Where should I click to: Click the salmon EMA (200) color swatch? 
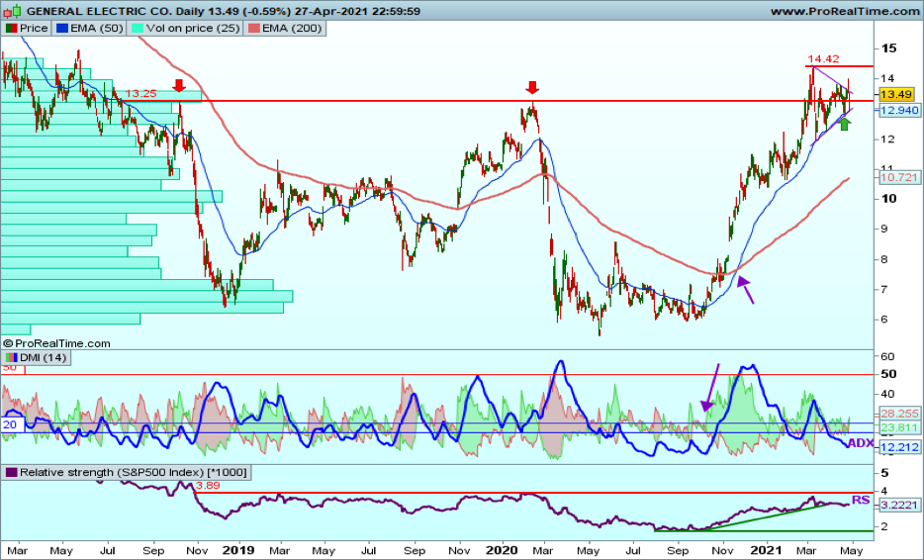point(254,29)
